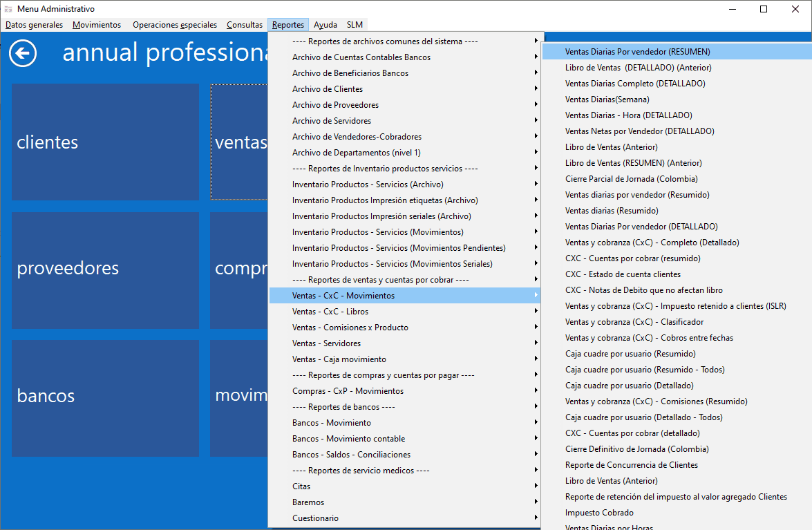Image resolution: width=812 pixels, height=530 pixels.
Task: Open the Consultas menu
Action: point(245,25)
